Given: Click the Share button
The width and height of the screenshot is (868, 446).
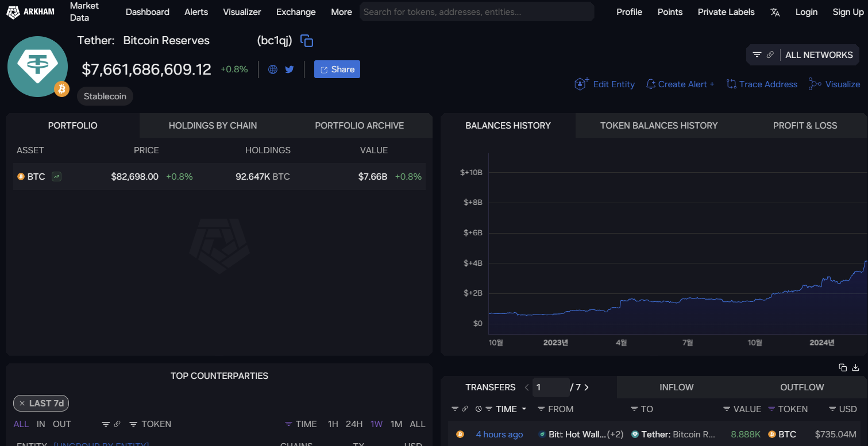Looking at the screenshot, I should [337, 69].
